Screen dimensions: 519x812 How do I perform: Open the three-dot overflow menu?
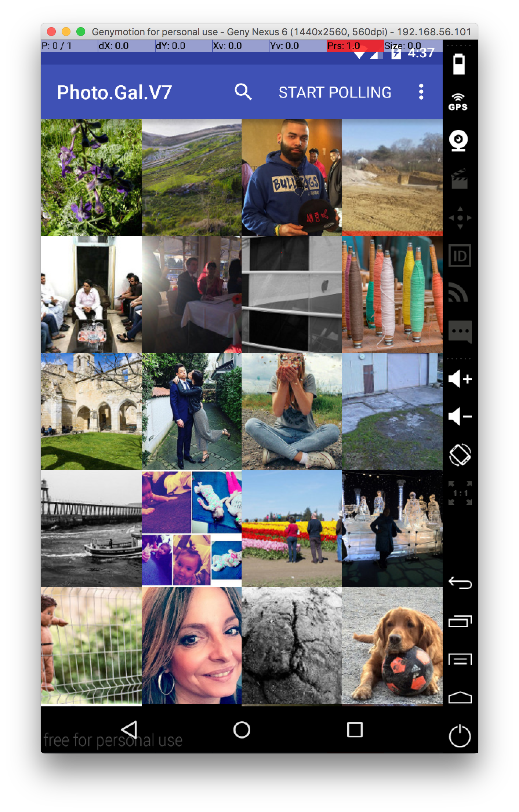coord(421,92)
